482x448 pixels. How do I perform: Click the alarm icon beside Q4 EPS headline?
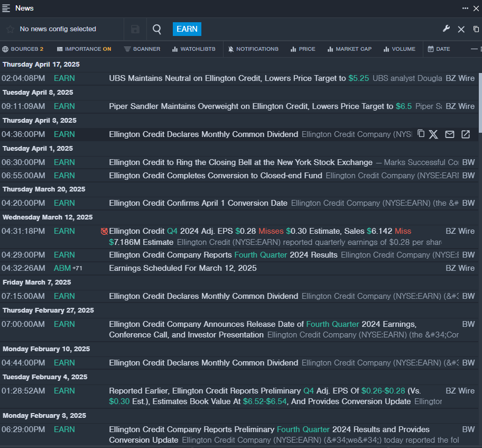click(x=104, y=231)
